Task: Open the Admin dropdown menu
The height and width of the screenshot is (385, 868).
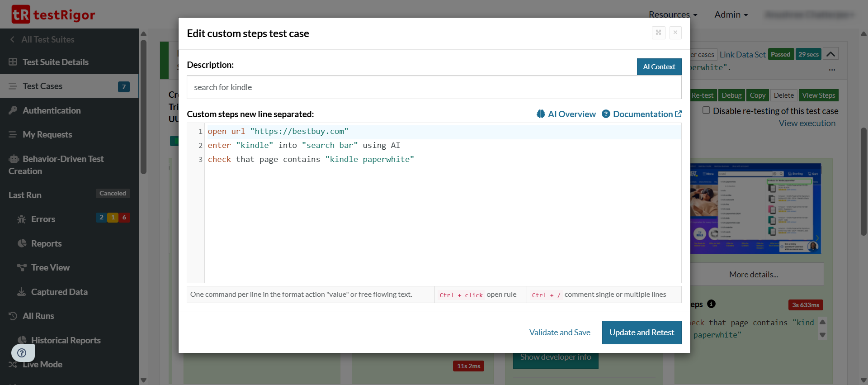Action: pyautogui.click(x=731, y=14)
